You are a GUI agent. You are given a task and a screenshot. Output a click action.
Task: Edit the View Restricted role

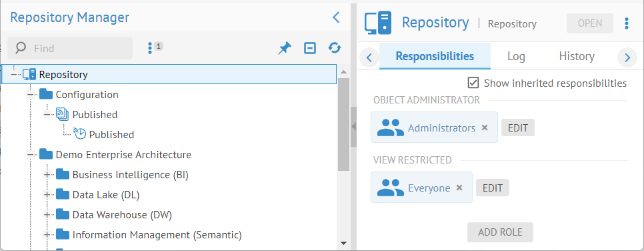pyautogui.click(x=493, y=188)
